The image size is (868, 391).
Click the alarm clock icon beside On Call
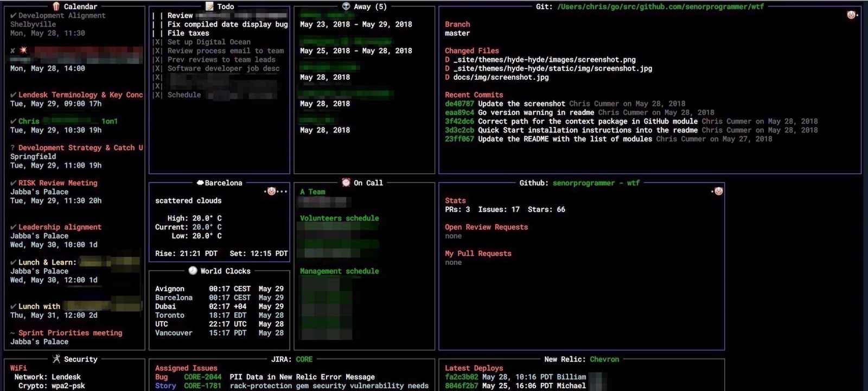point(346,183)
